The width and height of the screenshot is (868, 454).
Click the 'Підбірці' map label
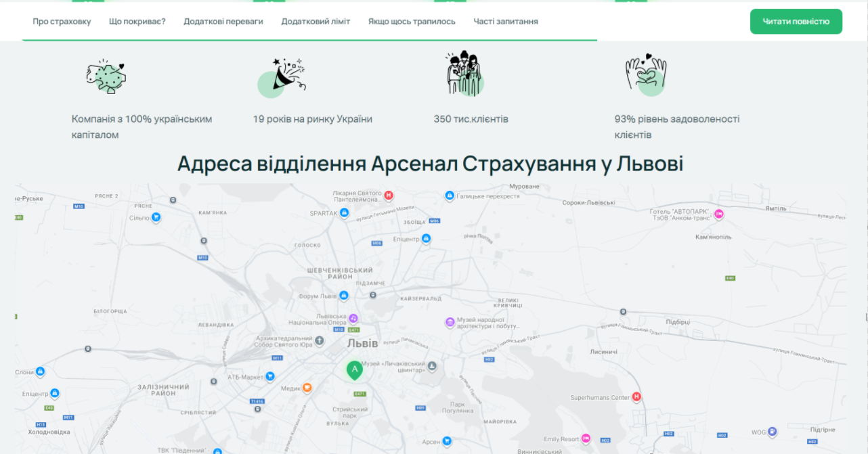pos(678,322)
